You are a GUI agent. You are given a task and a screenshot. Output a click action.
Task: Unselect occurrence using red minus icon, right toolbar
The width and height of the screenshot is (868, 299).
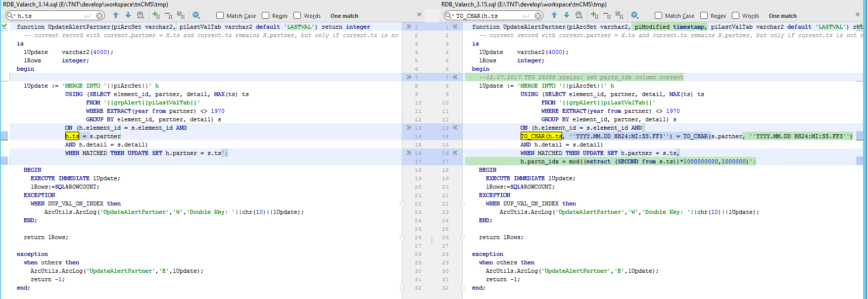(x=607, y=15)
